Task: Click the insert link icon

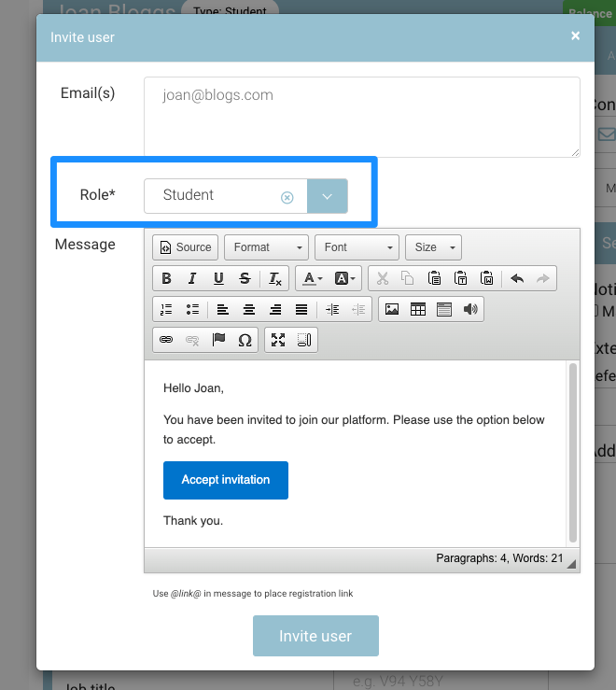Action: pos(166,340)
